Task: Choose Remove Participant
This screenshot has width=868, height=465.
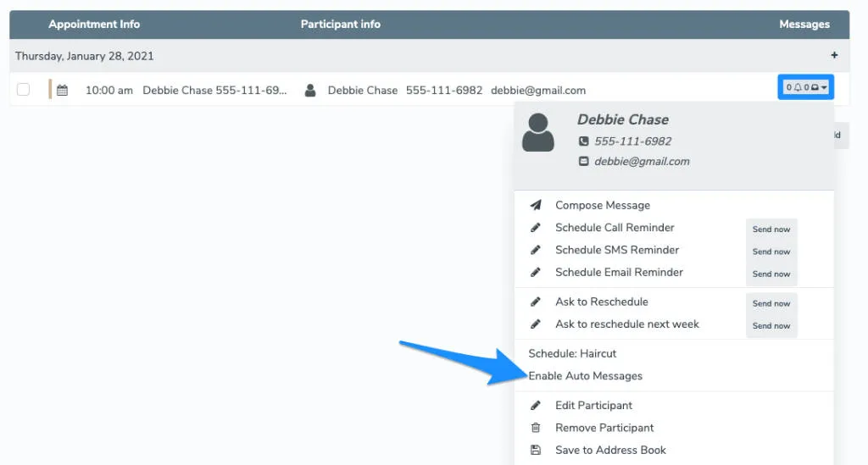Action: (604, 428)
